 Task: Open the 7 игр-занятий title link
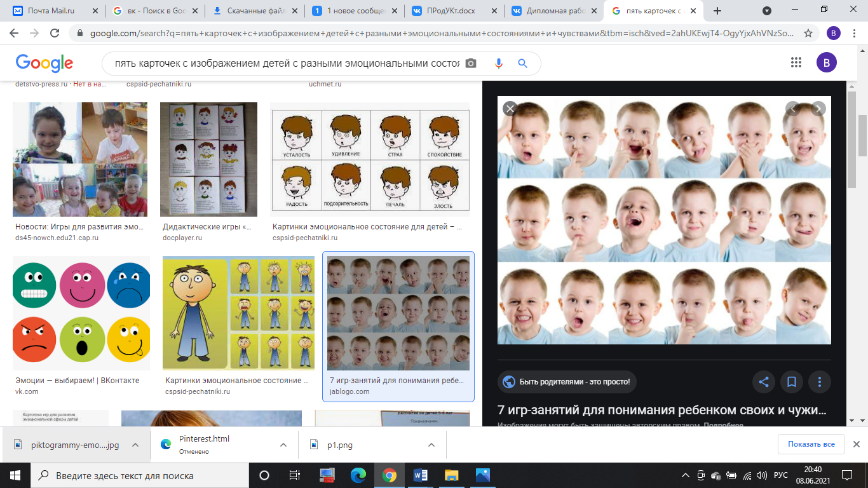tap(662, 410)
